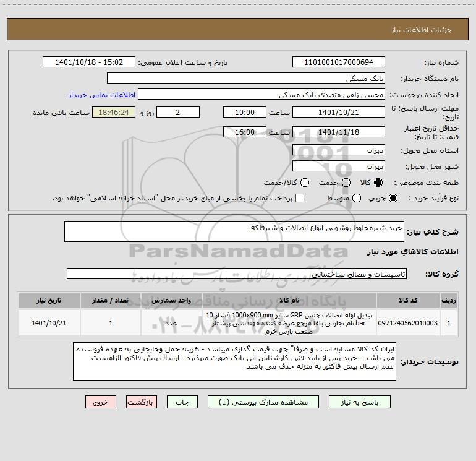Select the کد کالا column header
Screen dimensions: 476x461
tap(408, 300)
